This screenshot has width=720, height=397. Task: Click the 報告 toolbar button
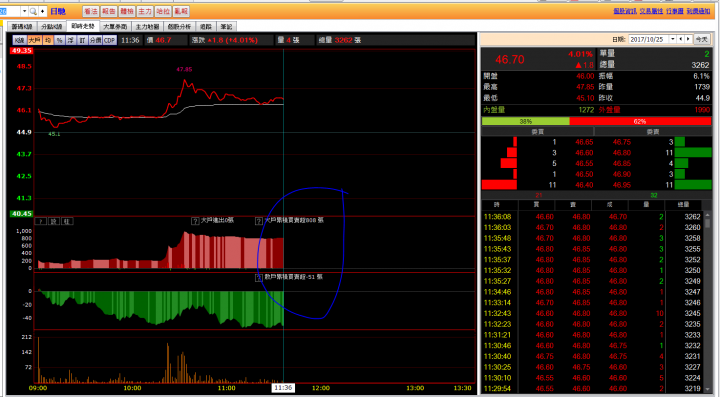(109, 11)
